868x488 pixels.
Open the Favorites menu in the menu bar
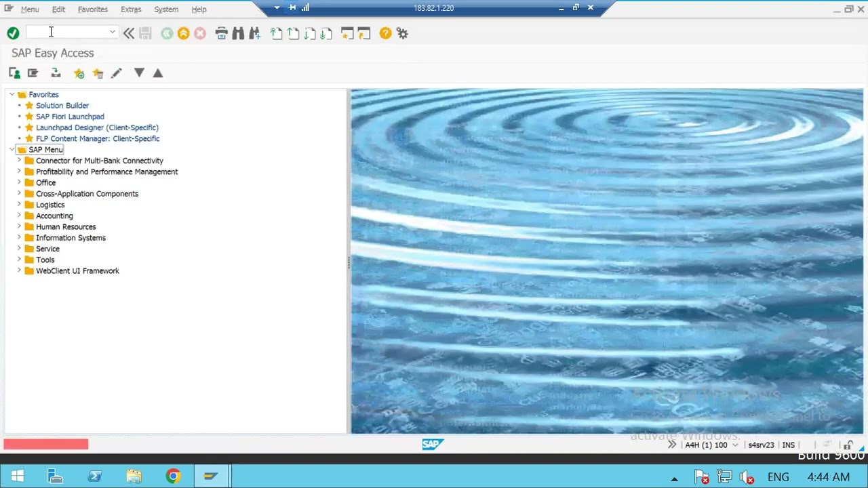click(x=93, y=9)
